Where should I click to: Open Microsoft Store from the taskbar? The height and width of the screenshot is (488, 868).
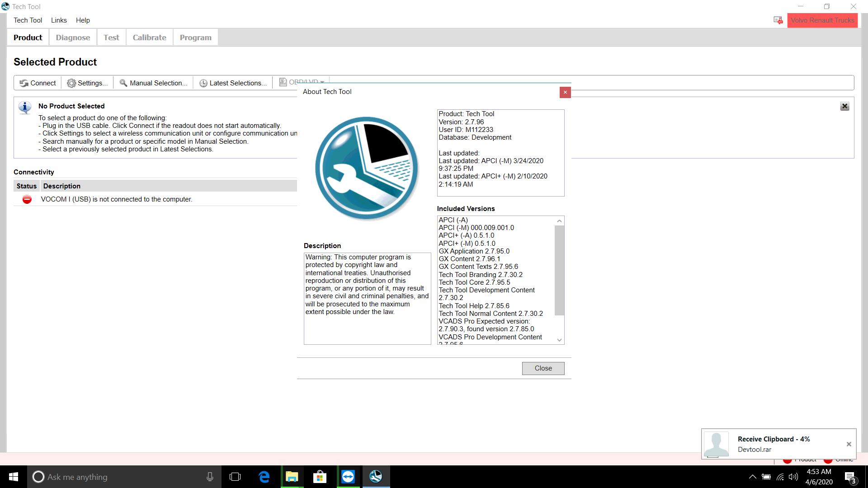click(x=320, y=477)
